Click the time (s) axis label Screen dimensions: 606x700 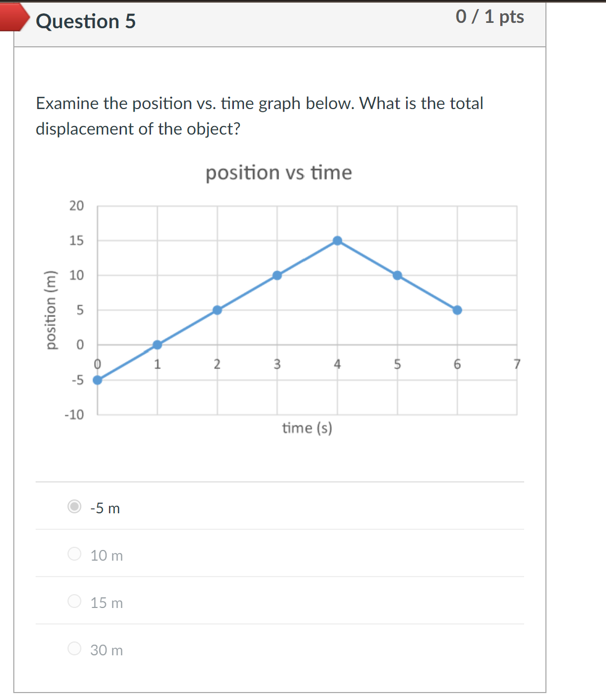pos(307,428)
